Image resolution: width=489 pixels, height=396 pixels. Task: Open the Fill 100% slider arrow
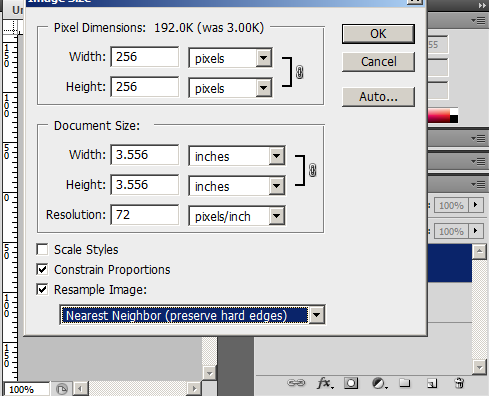click(476, 231)
